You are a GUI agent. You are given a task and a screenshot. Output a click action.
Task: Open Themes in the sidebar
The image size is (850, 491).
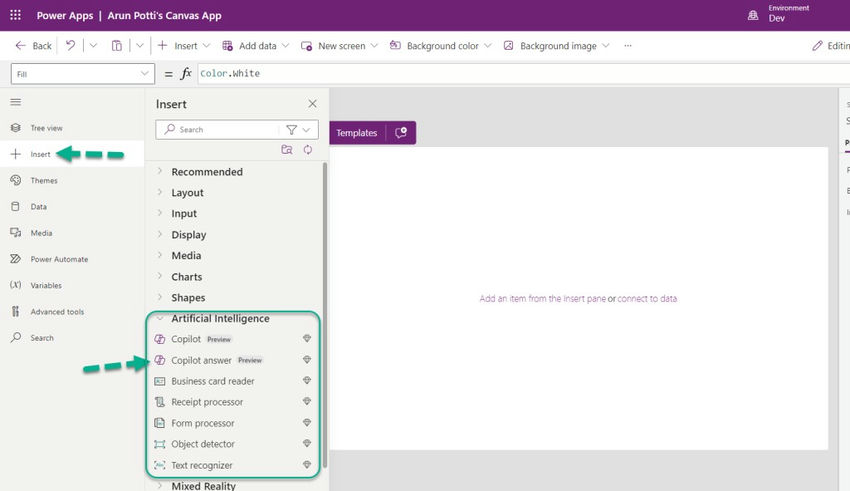[72, 180]
